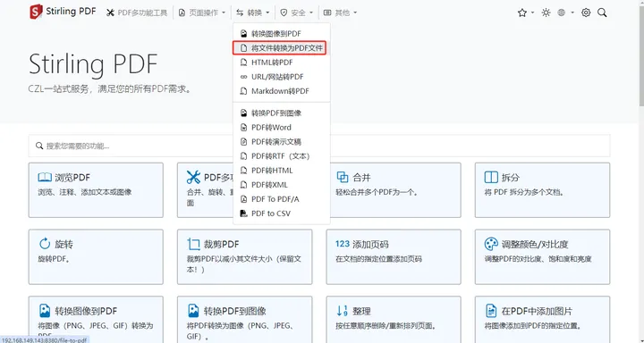The height and width of the screenshot is (343, 644).
Task: Click the search magnifier icon in navbar
Action: (x=602, y=13)
